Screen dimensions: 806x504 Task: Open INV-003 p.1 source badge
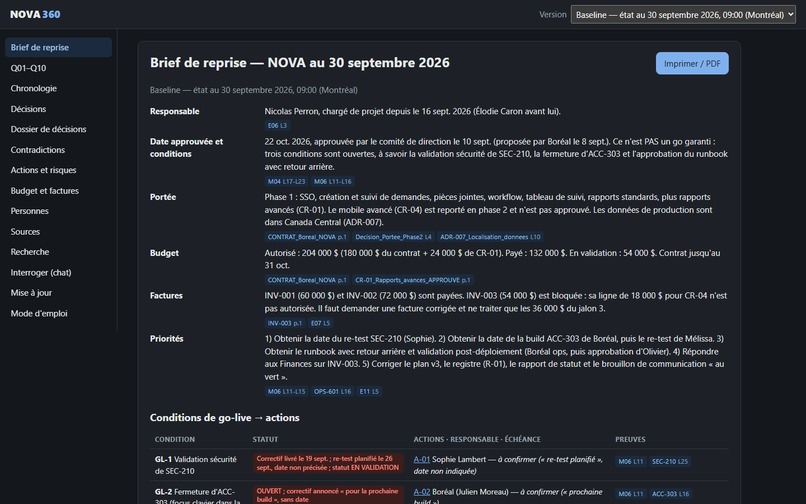(x=285, y=323)
